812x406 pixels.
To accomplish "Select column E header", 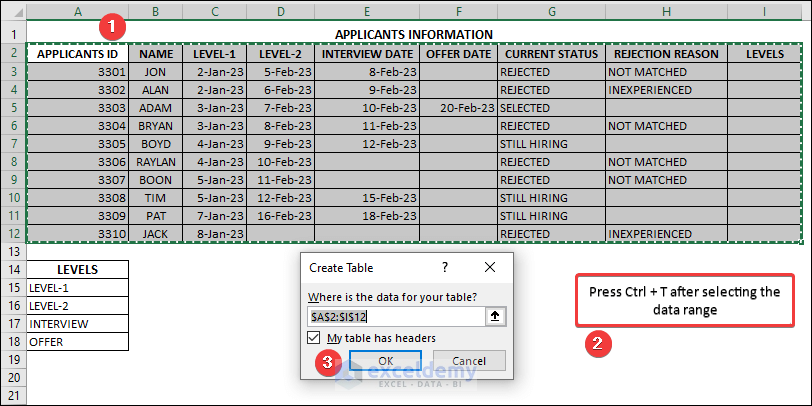I will tap(367, 11).
